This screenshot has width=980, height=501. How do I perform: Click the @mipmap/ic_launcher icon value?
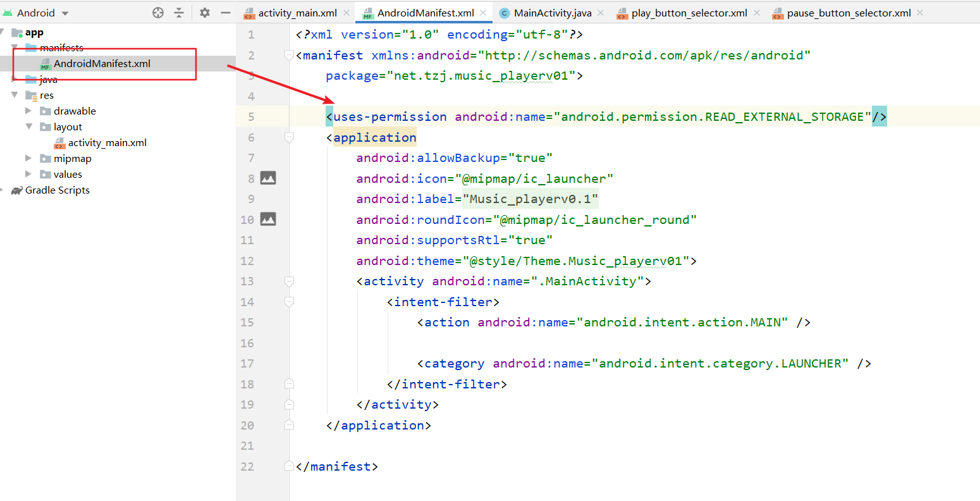534,179
